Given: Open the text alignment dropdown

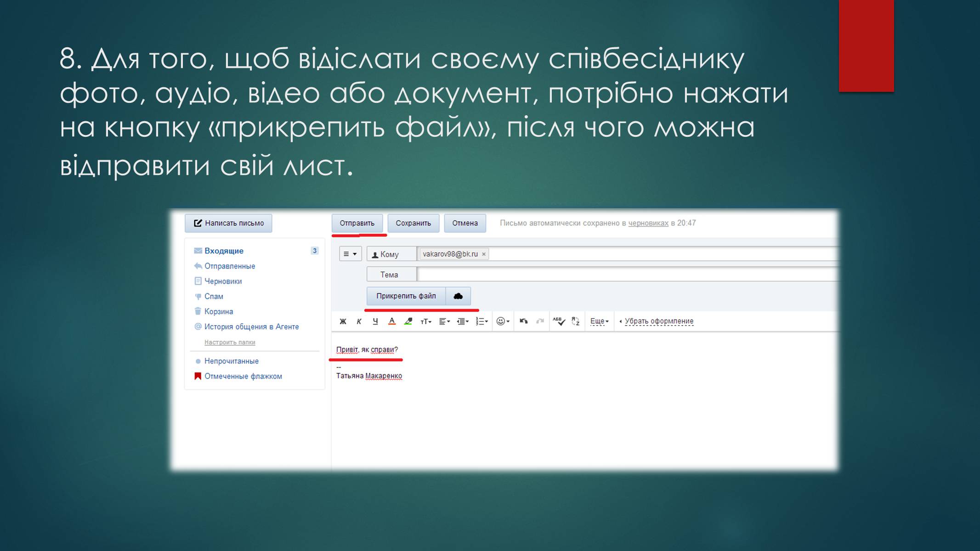Looking at the screenshot, I should pos(444,321).
